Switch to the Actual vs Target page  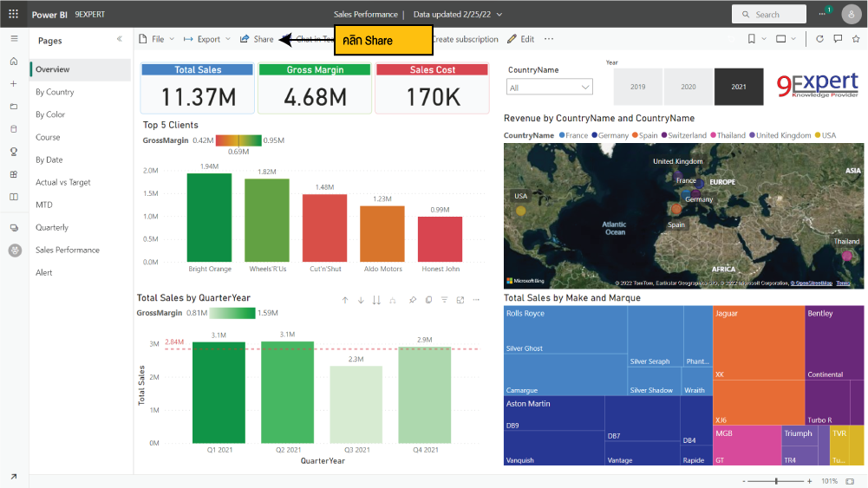62,182
